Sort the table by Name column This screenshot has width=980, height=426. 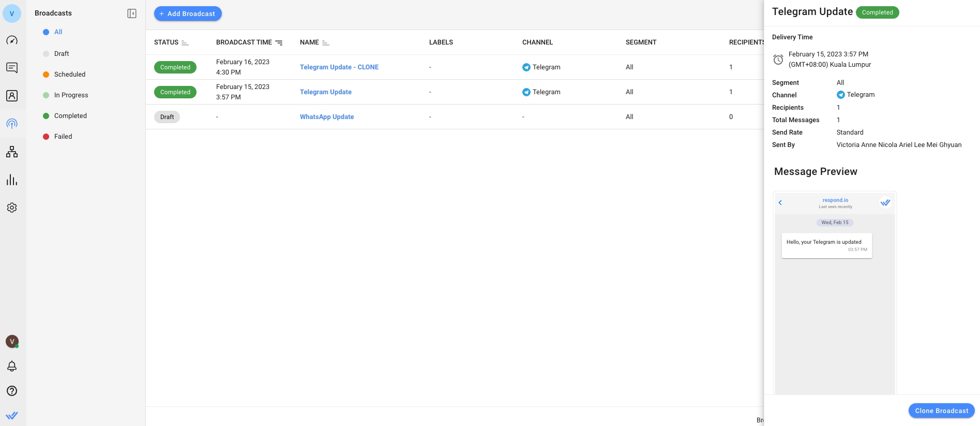(x=325, y=42)
